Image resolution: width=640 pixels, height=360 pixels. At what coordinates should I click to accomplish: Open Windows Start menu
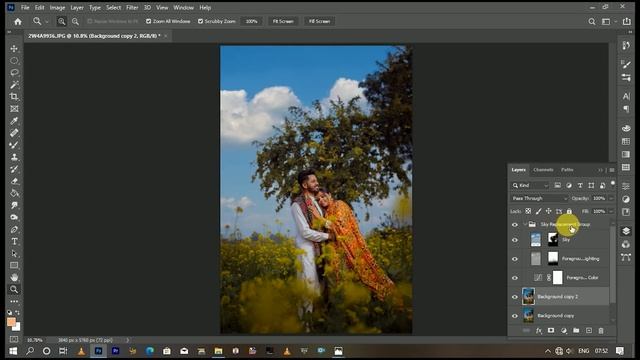tap(13, 351)
